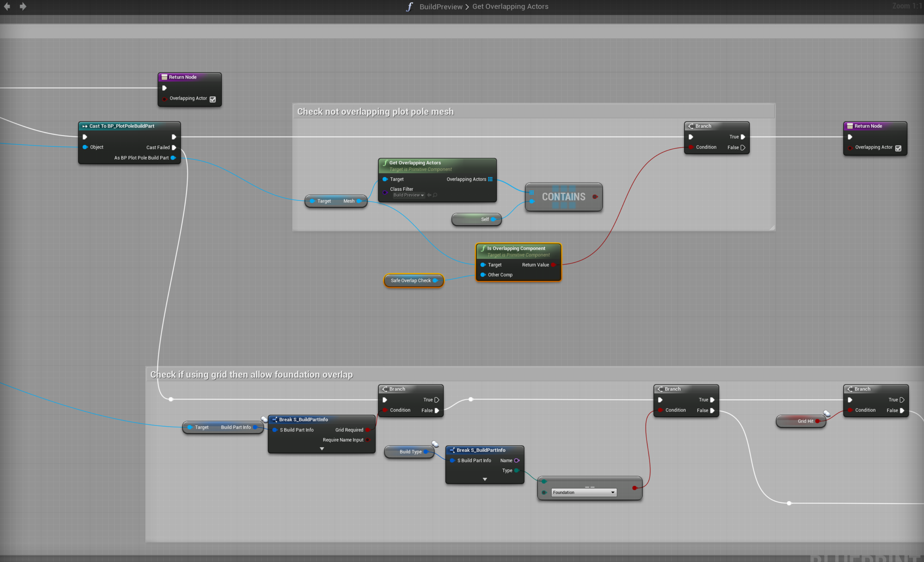Click the function icon beside BuildPreview breadcrumb

tap(410, 7)
